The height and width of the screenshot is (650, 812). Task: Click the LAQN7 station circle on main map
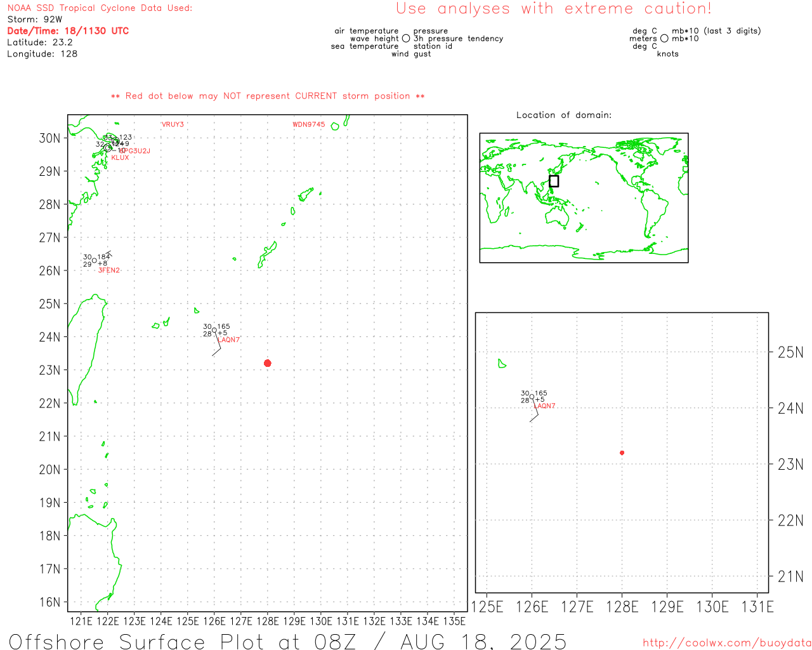tap(214, 330)
